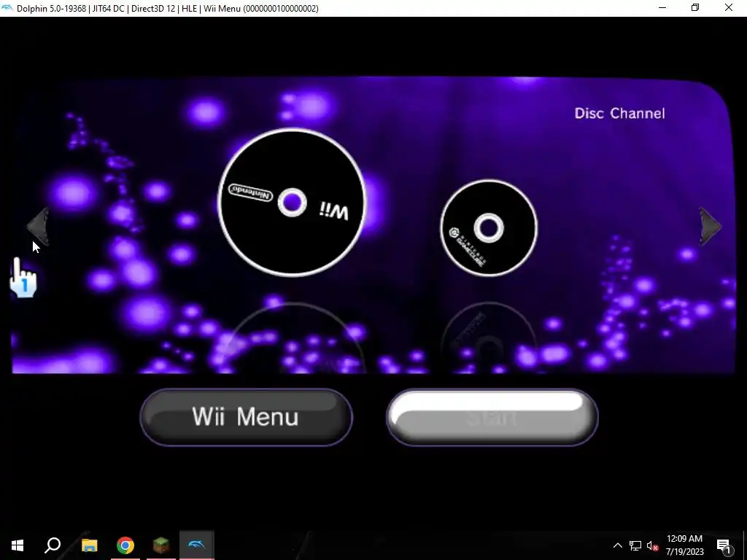The width and height of the screenshot is (747, 560).
Task: Show hidden system tray icons
Action: 617,545
